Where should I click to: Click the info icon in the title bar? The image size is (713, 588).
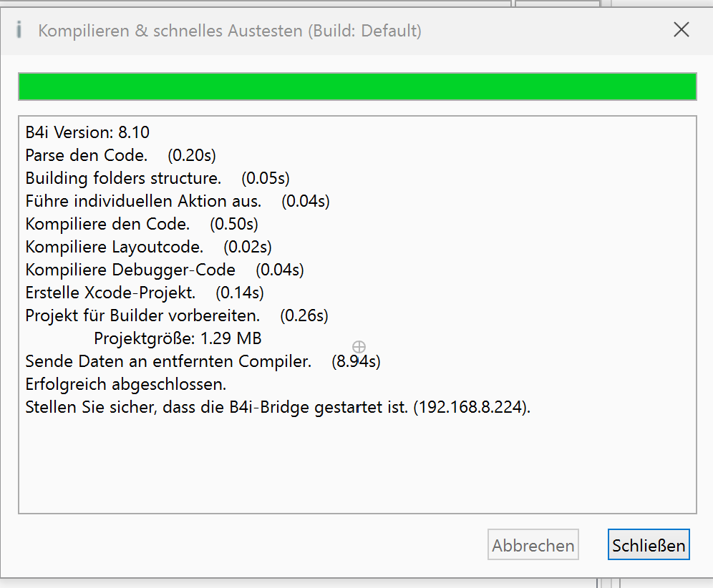(19, 30)
